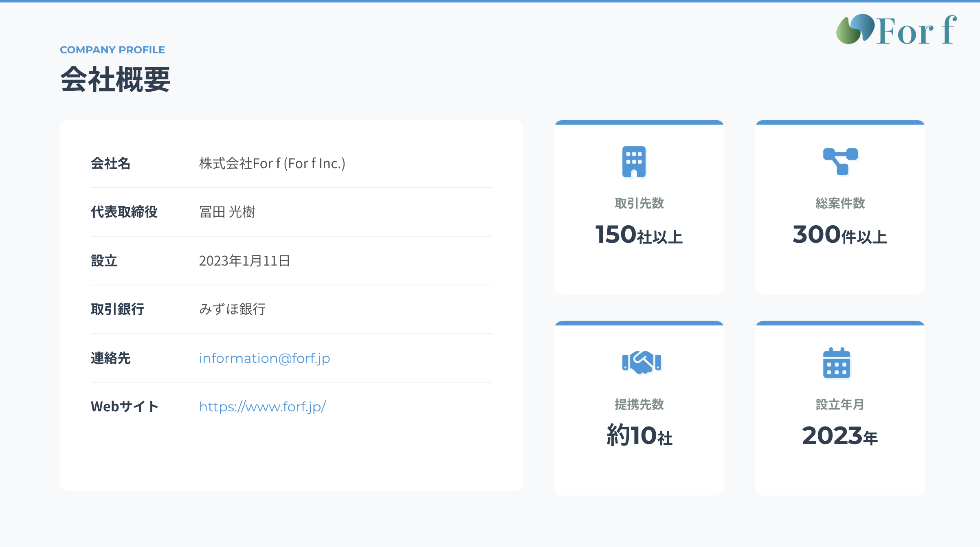Image resolution: width=980 pixels, height=547 pixels.
Task: Open the https://www.forf.jp/ website link
Action: [x=262, y=406]
